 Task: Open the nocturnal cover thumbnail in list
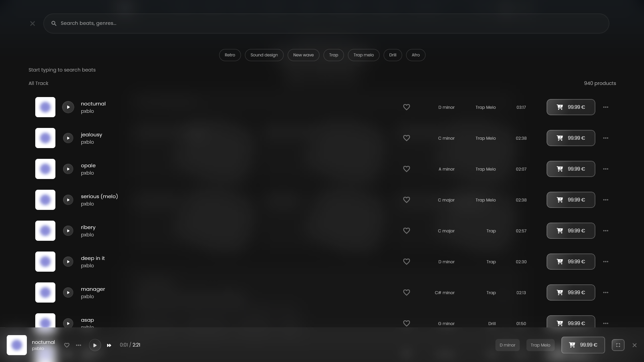(45, 107)
